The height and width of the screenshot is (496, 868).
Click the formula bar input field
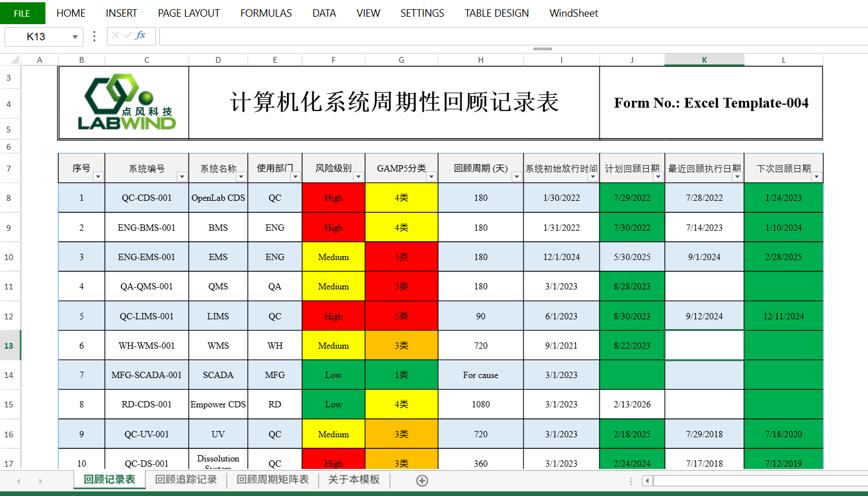512,36
